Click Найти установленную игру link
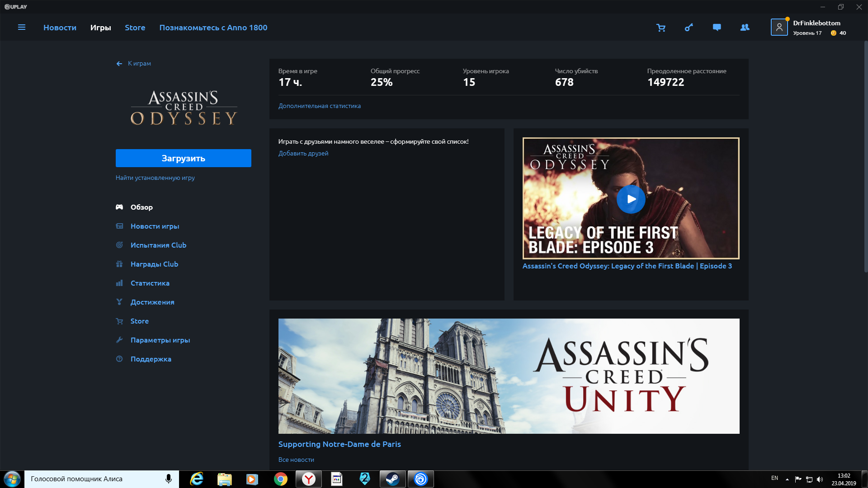The height and width of the screenshot is (488, 868). point(155,178)
